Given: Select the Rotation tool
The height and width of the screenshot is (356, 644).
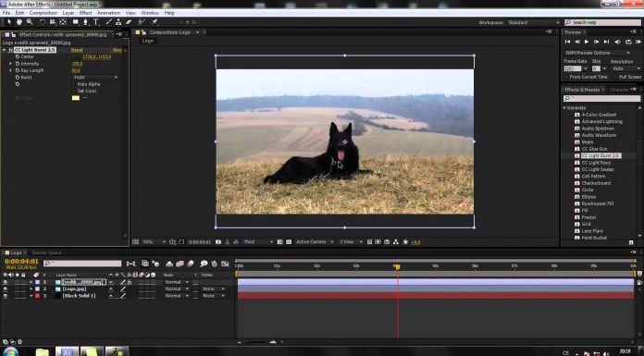Looking at the screenshot, I should [x=43, y=22].
